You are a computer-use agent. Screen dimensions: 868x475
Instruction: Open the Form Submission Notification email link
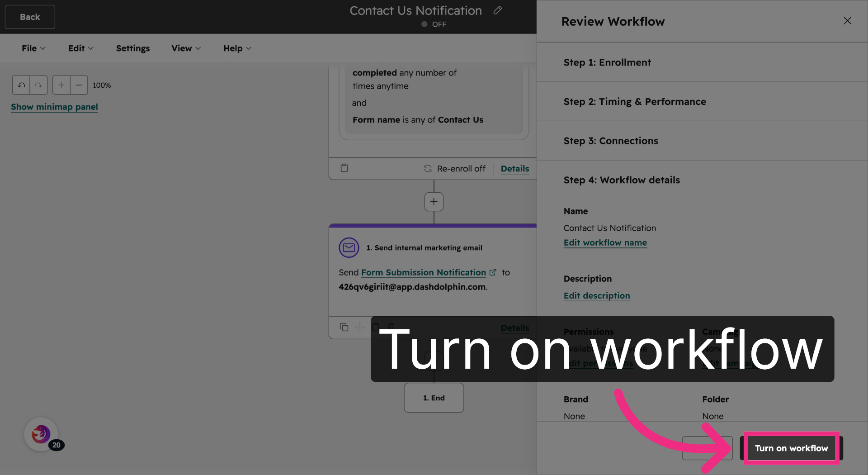coord(423,272)
